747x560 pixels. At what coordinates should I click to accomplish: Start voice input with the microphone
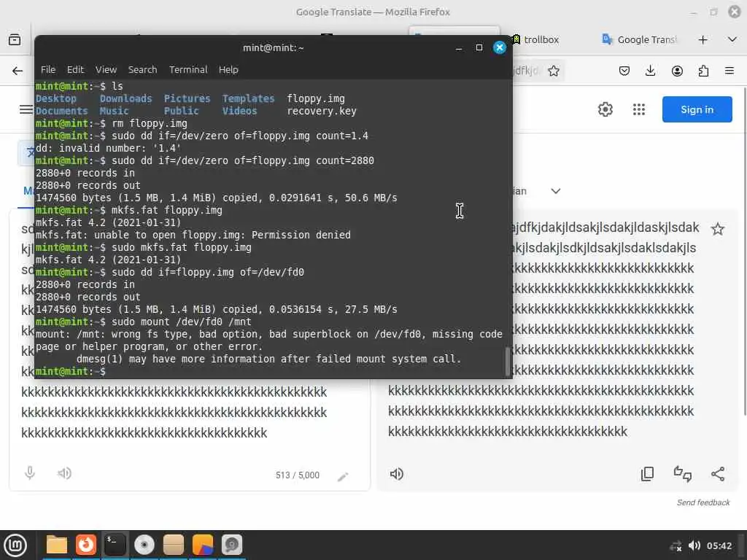[29, 472]
